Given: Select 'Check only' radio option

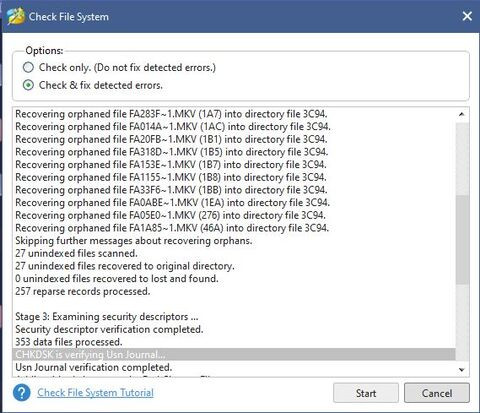Looking at the screenshot, I should [x=28, y=67].
